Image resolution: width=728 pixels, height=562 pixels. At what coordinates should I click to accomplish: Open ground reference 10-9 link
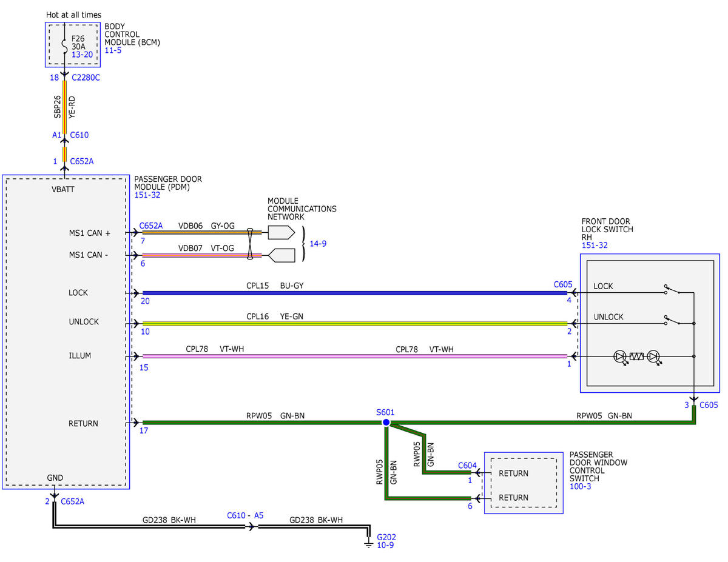(386, 546)
